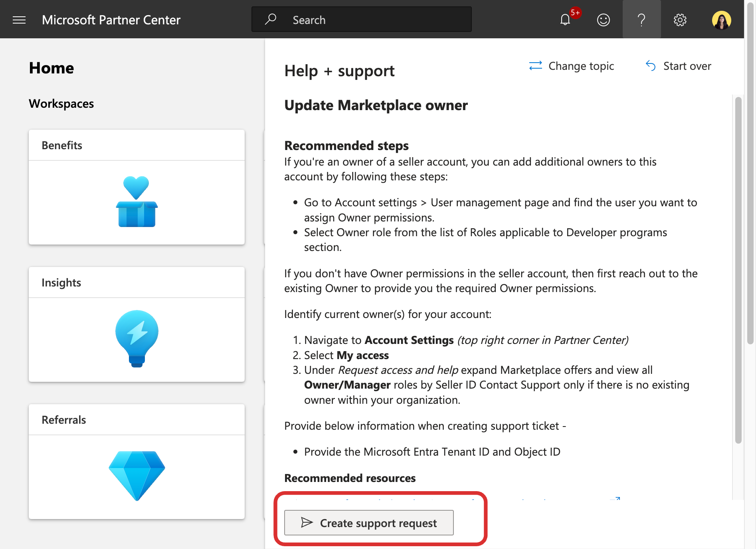Screen dimensions: 756x549
Task: Open the hamburger navigation menu
Action: 19,20
